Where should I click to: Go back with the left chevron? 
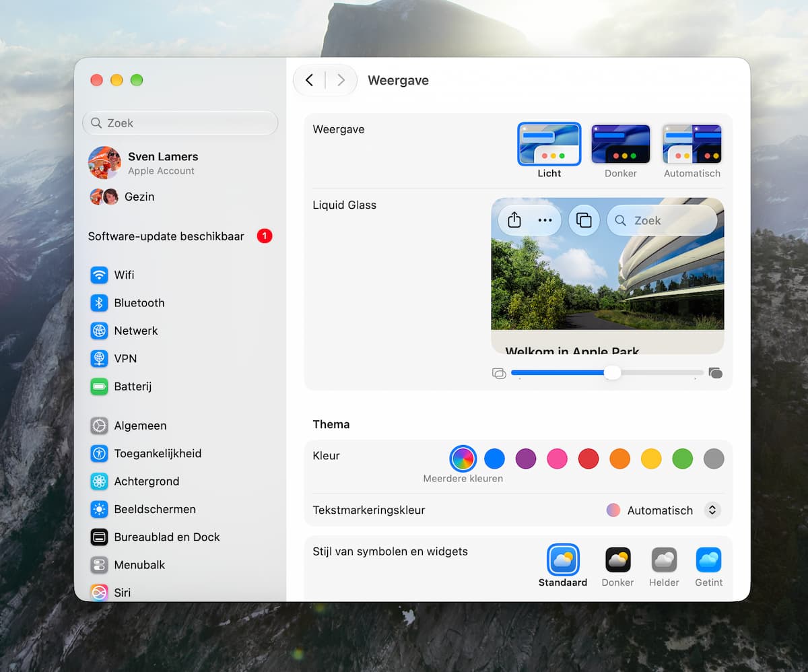click(x=309, y=80)
